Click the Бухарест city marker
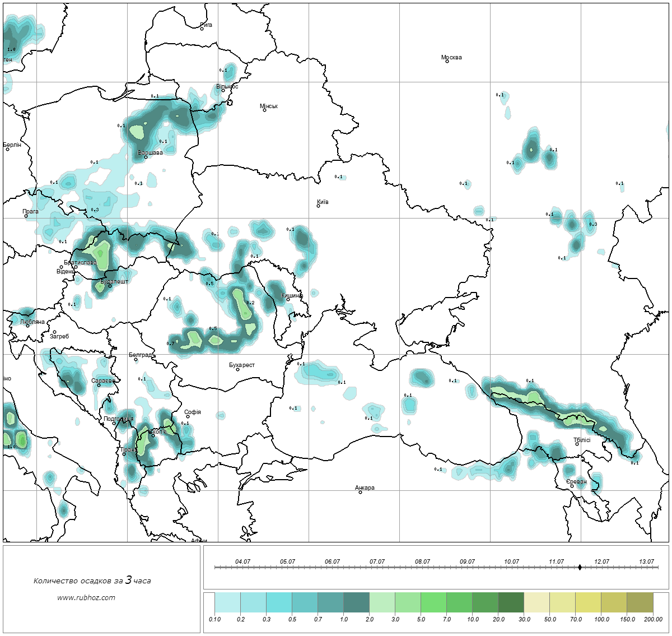 (x=237, y=369)
